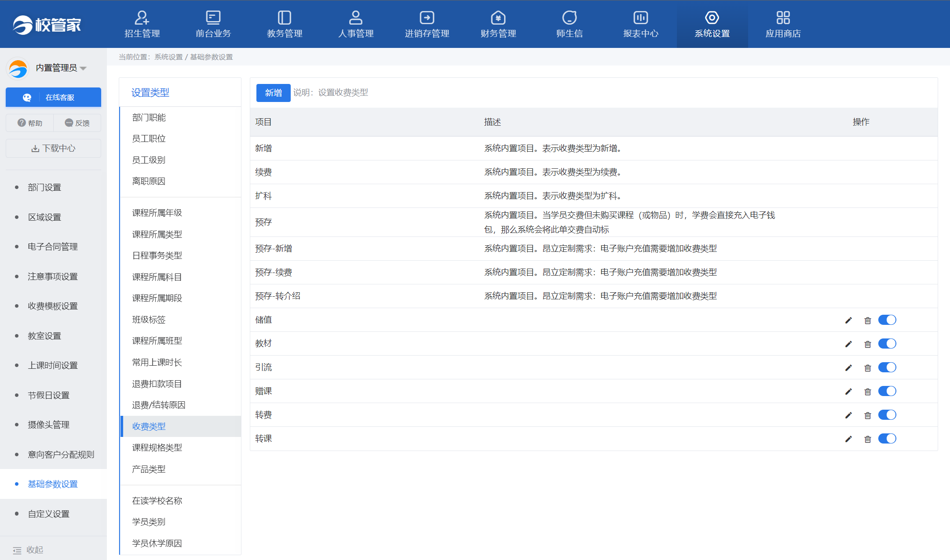
Task: Open 应用商店 app store icon
Action: (x=783, y=18)
